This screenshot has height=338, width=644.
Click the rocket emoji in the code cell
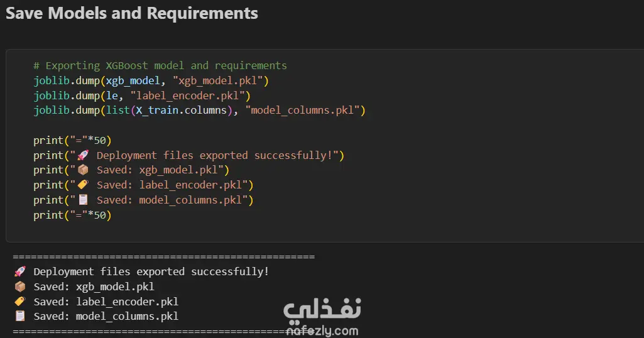pos(83,155)
